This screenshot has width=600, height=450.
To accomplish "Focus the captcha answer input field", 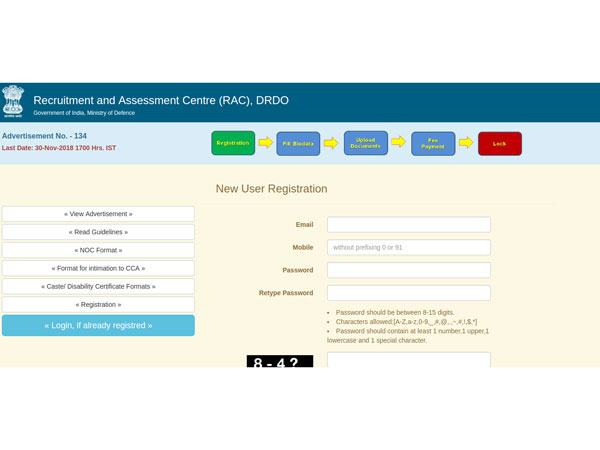I will (x=409, y=360).
